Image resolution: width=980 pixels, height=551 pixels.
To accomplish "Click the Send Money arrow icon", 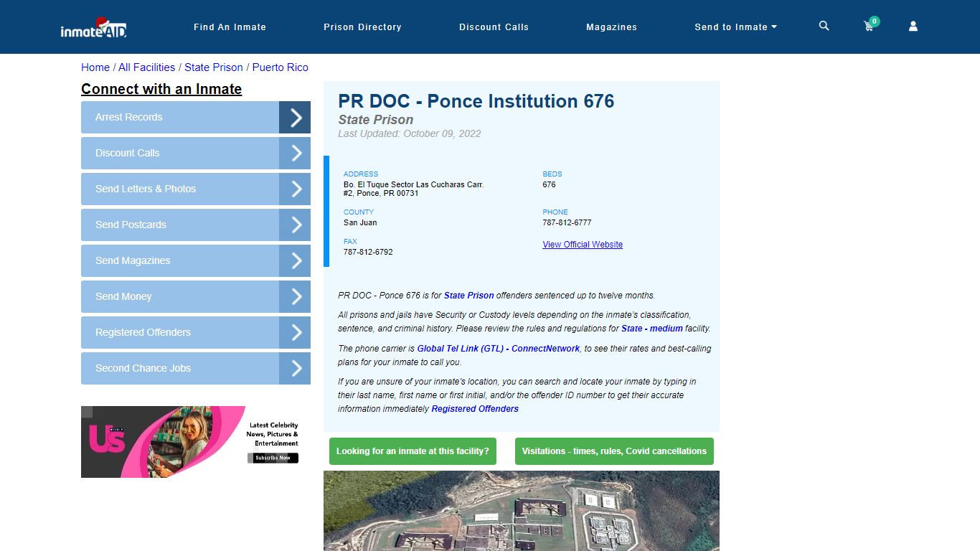I will [x=295, y=297].
